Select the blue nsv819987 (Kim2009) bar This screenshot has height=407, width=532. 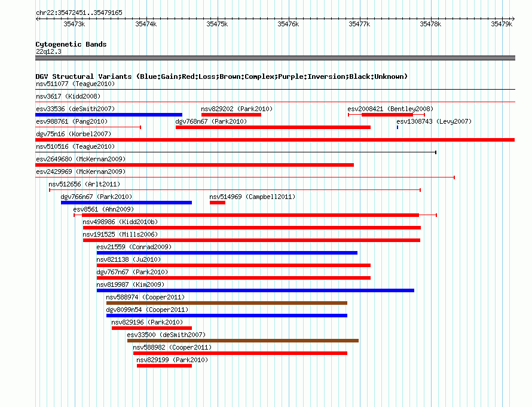point(255,290)
